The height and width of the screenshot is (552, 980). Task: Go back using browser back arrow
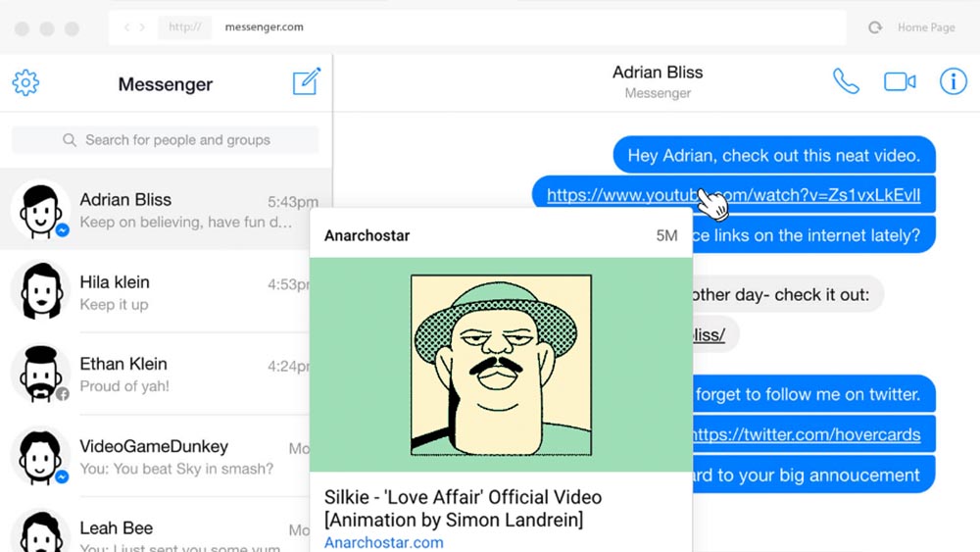pyautogui.click(x=126, y=27)
